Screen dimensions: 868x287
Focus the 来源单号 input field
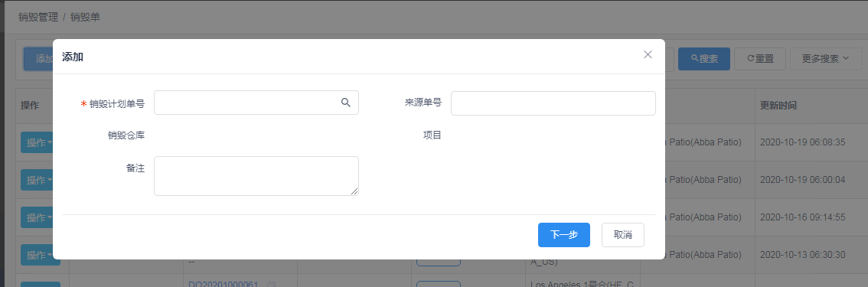pos(553,103)
